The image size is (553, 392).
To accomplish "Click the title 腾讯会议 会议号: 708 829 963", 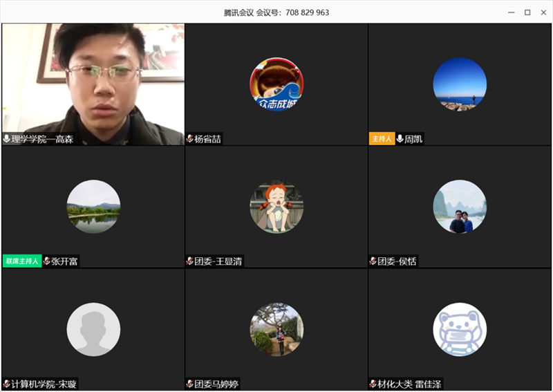I will click(x=276, y=12).
